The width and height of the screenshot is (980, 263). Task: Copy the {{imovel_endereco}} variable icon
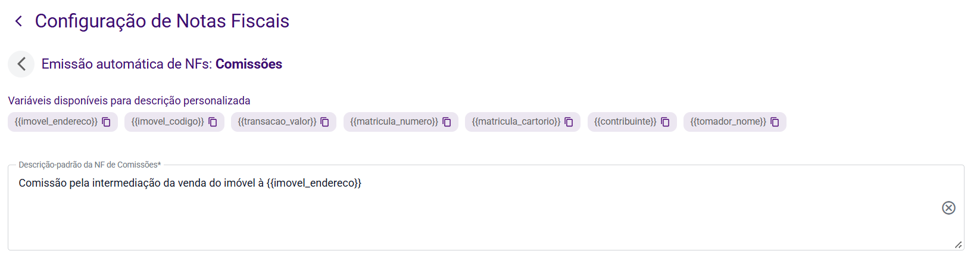click(107, 122)
